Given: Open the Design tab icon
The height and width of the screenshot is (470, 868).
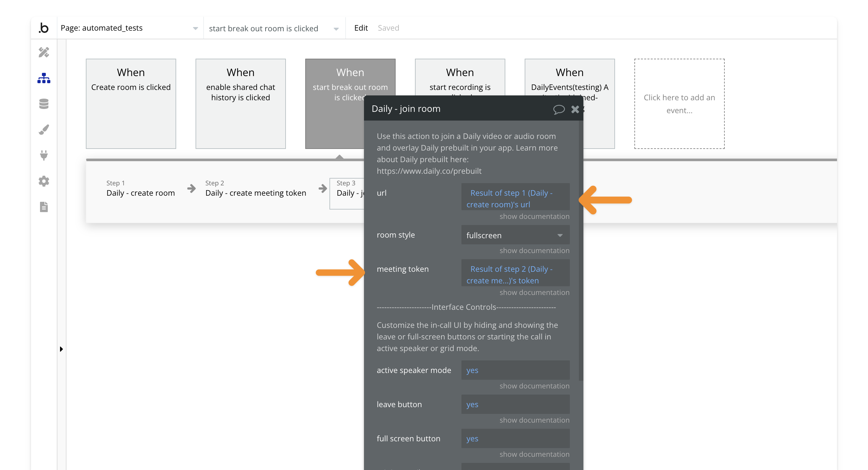Looking at the screenshot, I should 44,52.
